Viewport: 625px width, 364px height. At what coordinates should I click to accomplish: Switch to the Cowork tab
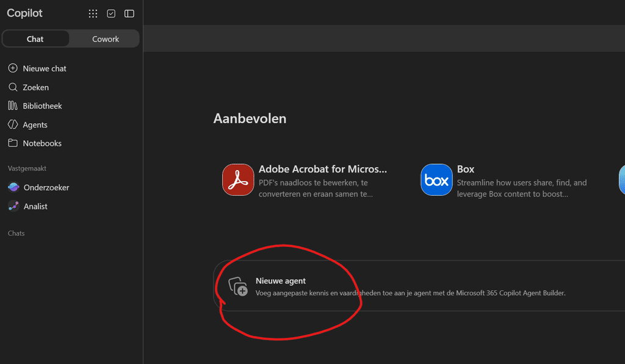tap(105, 39)
